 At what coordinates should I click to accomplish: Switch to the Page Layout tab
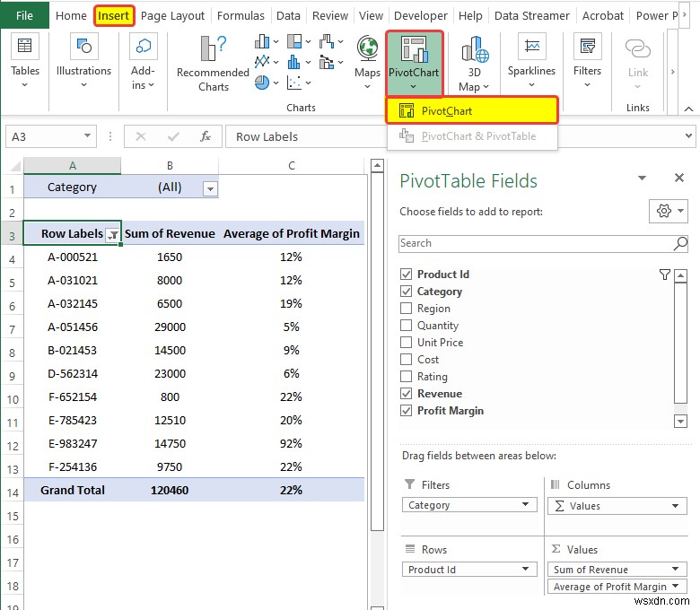click(172, 15)
